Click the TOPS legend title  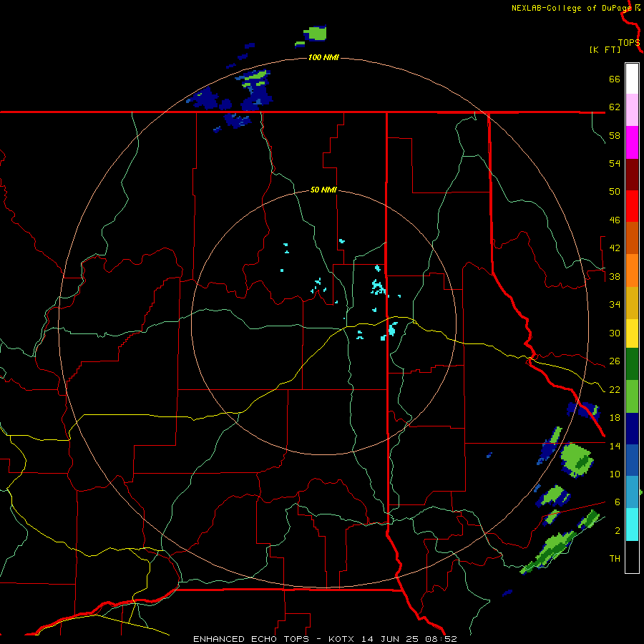[629, 43]
